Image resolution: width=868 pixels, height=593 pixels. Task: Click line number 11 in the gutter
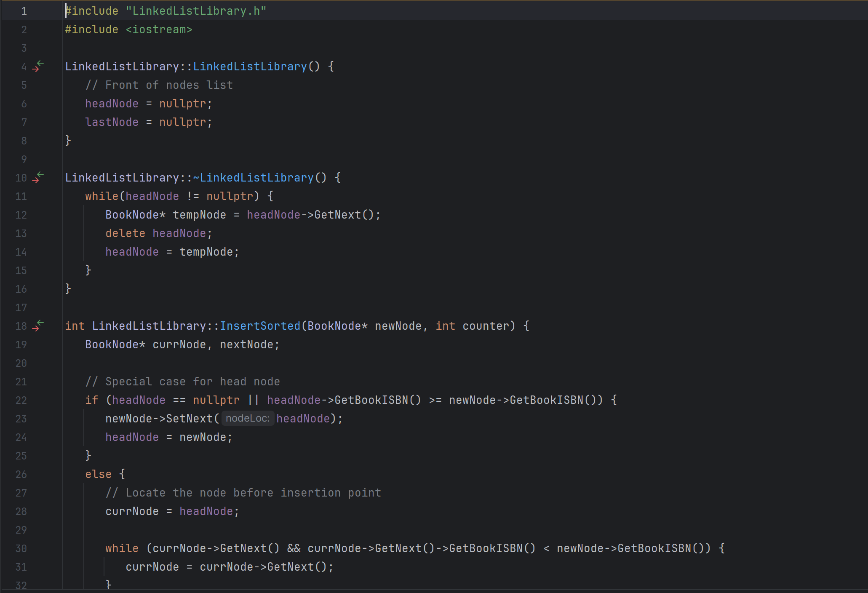(21, 196)
